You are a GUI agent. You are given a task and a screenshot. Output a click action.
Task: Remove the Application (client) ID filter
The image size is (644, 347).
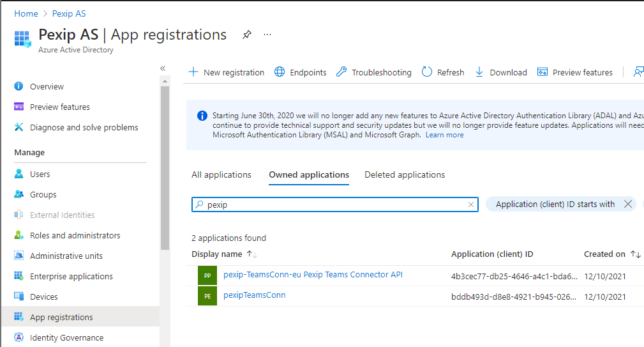click(628, 204)
